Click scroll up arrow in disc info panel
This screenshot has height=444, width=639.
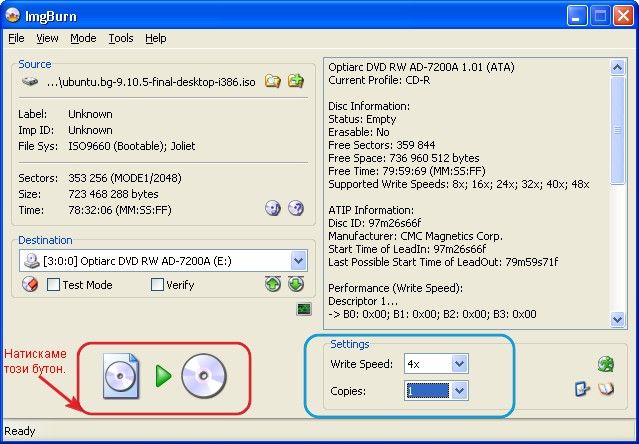[x=617, y=67]
